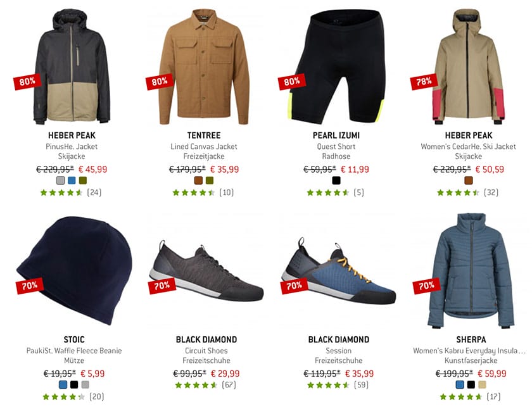Choose blue color of Heber Peak PinusHe. Jacket
The width and height of the screenshot is (532, 409).
click(x=72, y=180)
